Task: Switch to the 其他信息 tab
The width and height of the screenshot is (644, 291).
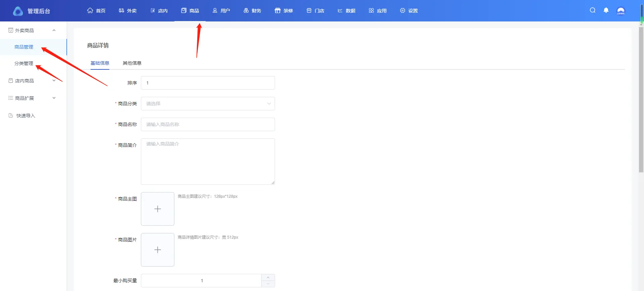Action: [x=132, y=63]
